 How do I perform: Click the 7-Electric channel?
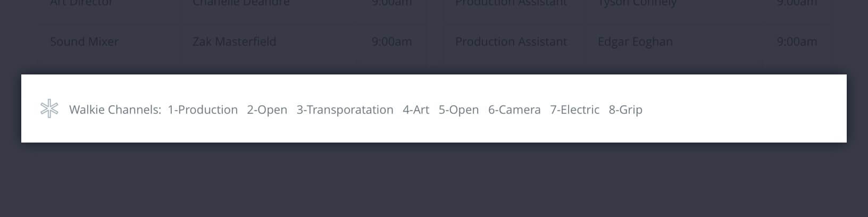pyautogui.click(x=574, y=110)
